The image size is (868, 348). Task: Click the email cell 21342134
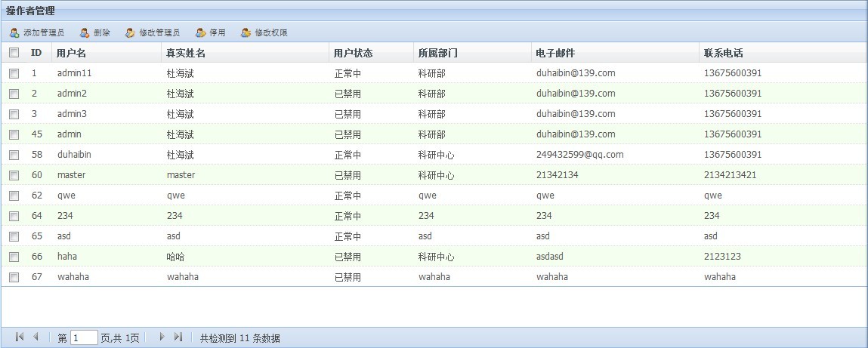click(x=556, y=175)
